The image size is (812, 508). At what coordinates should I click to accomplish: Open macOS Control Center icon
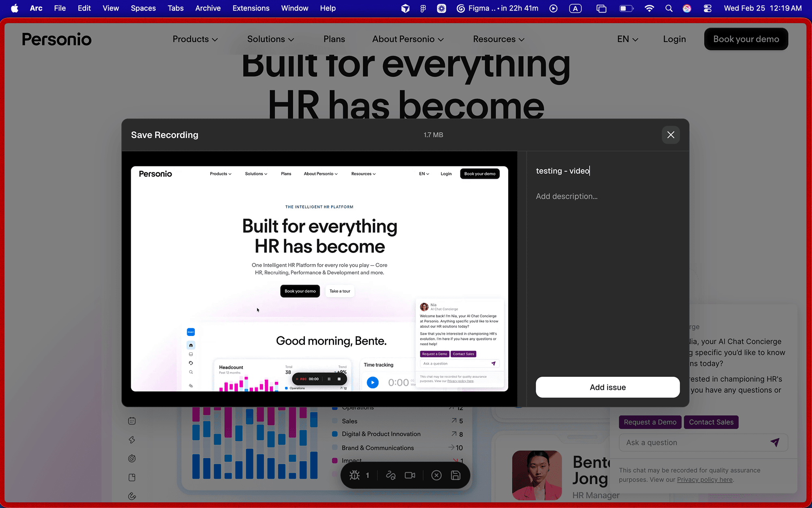click(708, 8)
